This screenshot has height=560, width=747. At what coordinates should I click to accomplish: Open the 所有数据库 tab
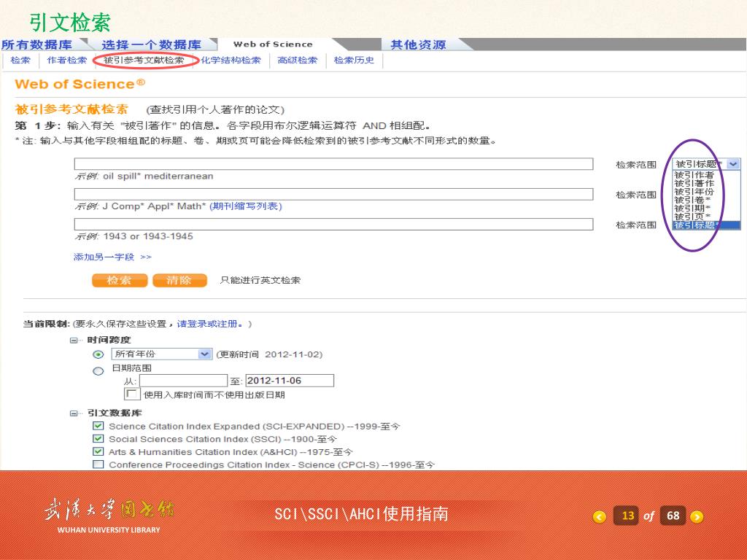[x=37, y=44]
